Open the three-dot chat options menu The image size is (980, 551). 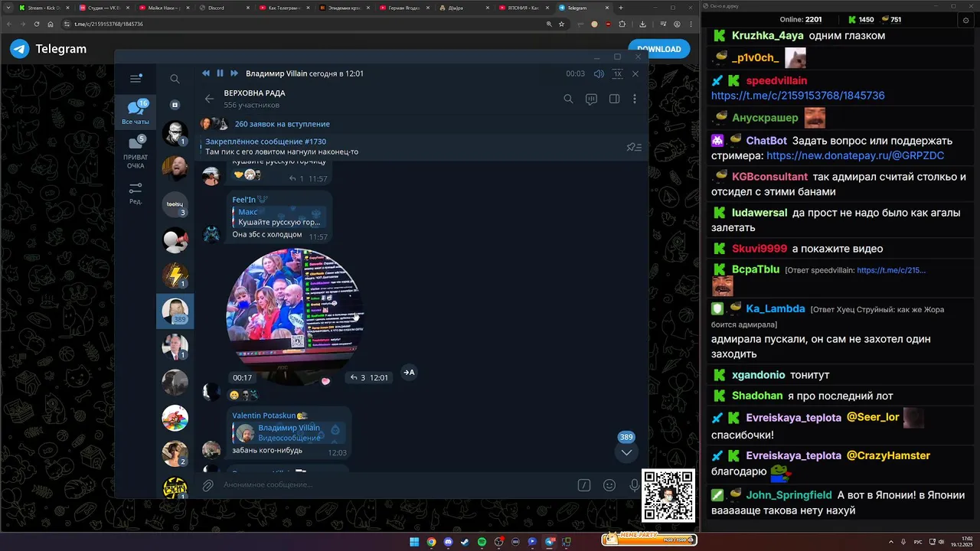[635, 99]
